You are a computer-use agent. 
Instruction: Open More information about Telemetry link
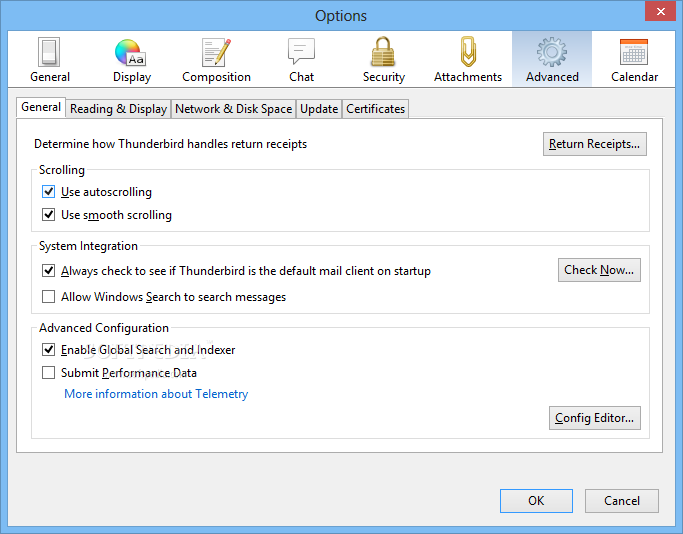pos(156,394)
